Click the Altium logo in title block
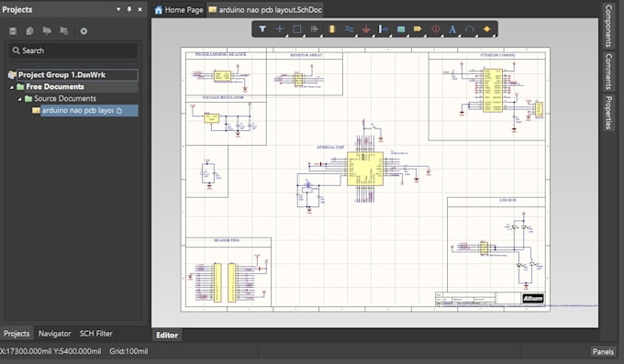 (x=533, y=298)
